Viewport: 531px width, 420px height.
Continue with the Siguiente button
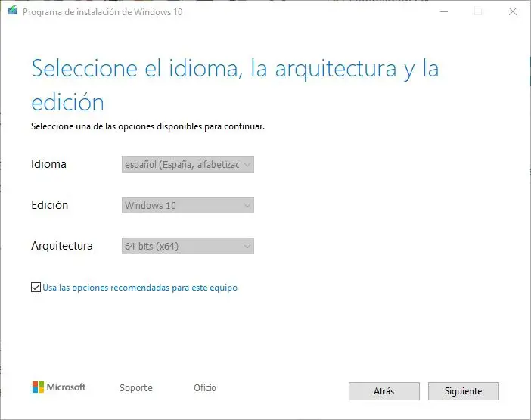tap(463, 391)
